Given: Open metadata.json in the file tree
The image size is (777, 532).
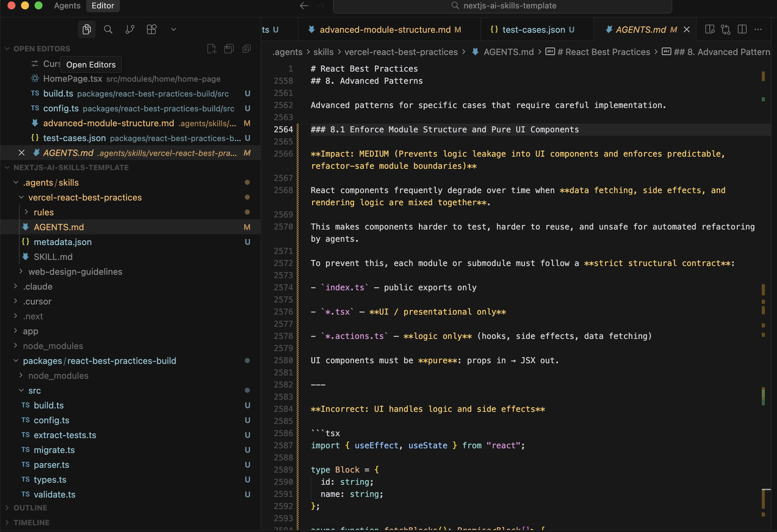Looking at the screenshot, I should coord(130,242).
